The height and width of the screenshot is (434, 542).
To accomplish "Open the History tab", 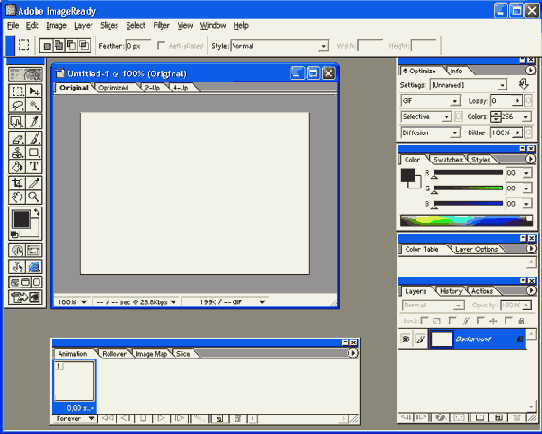I will pyautogui.click(x=451, y=291).
